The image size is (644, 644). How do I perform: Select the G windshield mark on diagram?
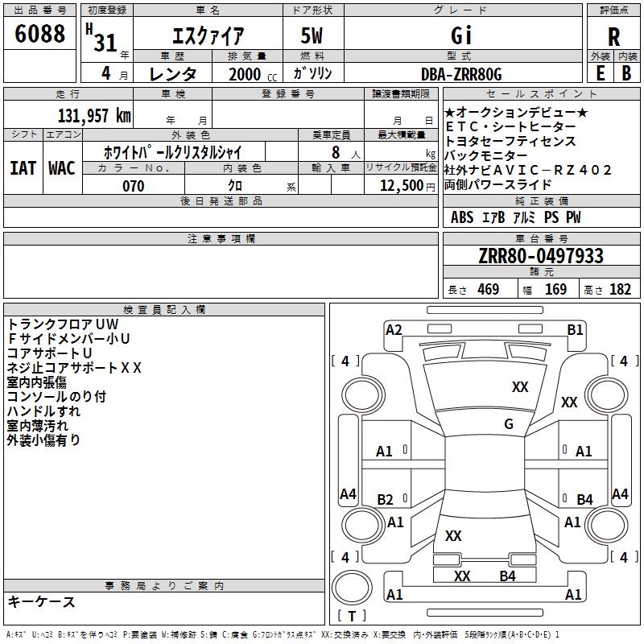tap(509, 424)
